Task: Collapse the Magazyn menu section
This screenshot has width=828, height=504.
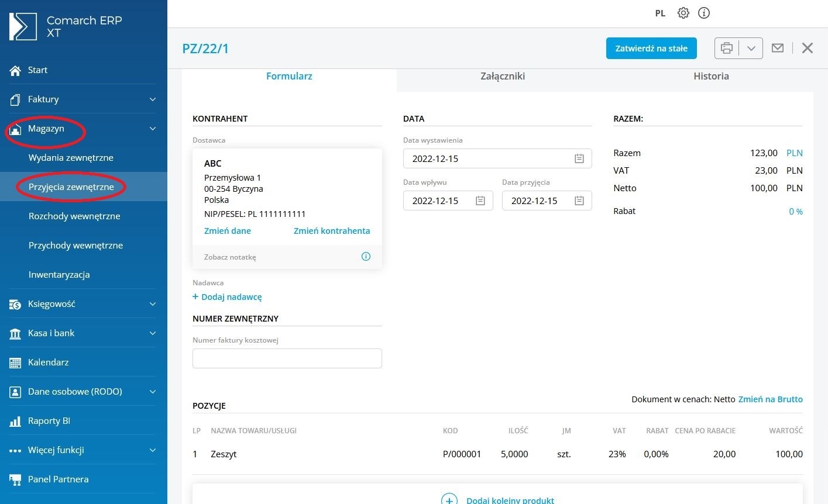Action: [152, 128]
